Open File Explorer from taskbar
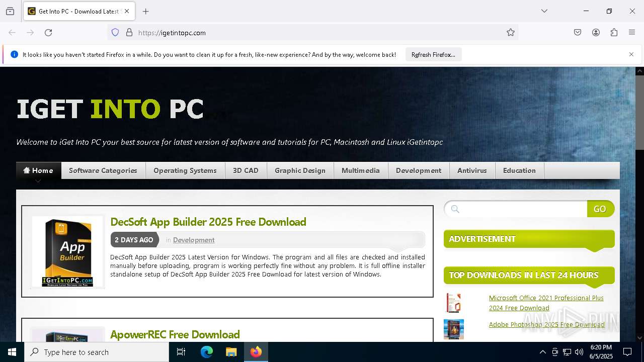Screen dimensions: 644x362 pyautogui.click(x=231, y=352)
